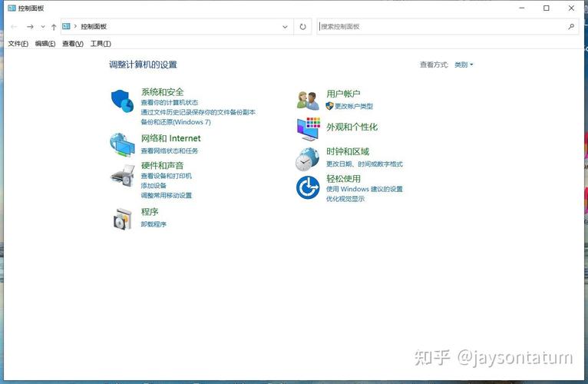Go up one level with up arrow
Screen dimensions: 588x384
[x=54, y=27]
